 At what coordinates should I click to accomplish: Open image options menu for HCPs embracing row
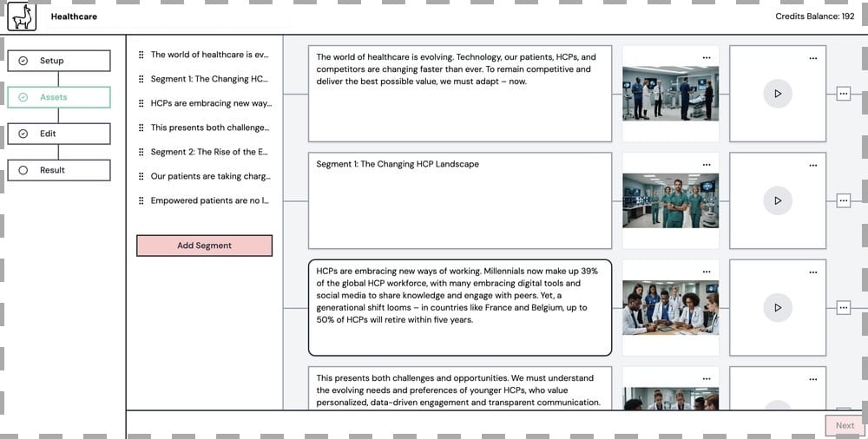pos(707,272)
